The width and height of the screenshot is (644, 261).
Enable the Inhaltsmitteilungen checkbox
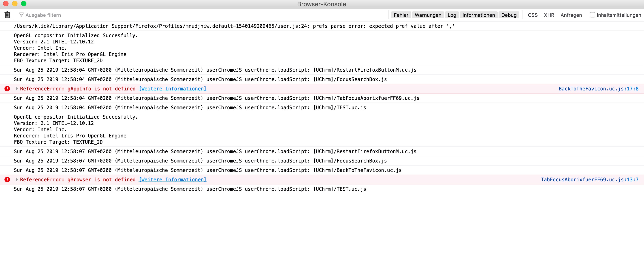[592, 15]
